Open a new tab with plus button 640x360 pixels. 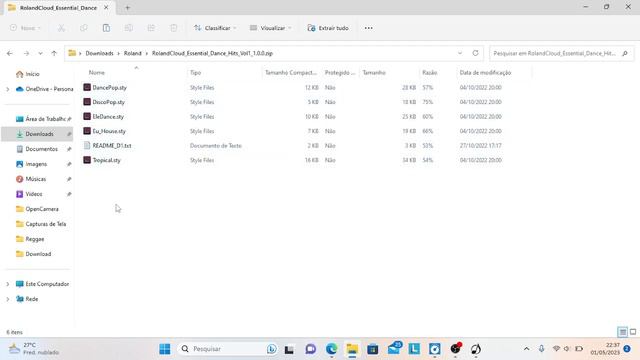point(127,8)
